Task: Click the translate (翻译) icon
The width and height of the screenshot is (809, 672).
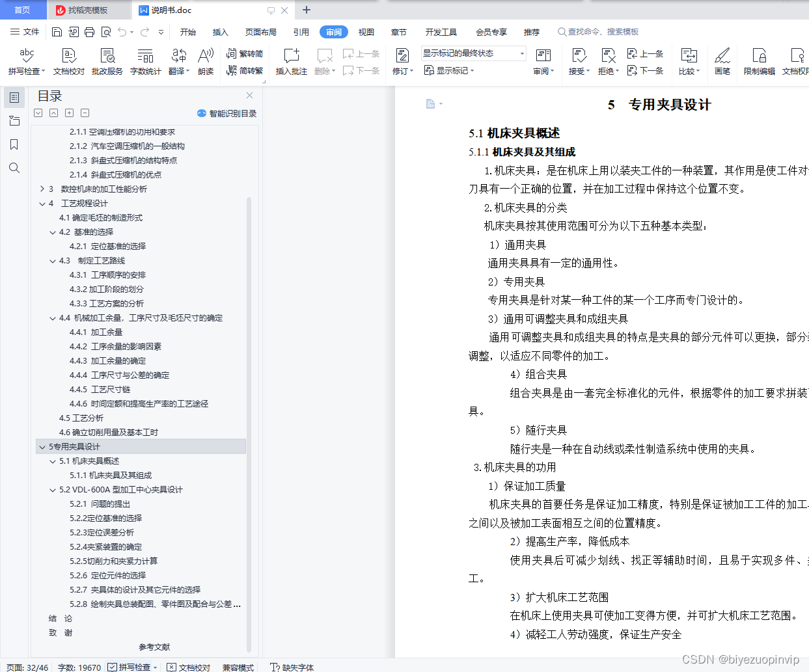Action: (x=179, y=56)
